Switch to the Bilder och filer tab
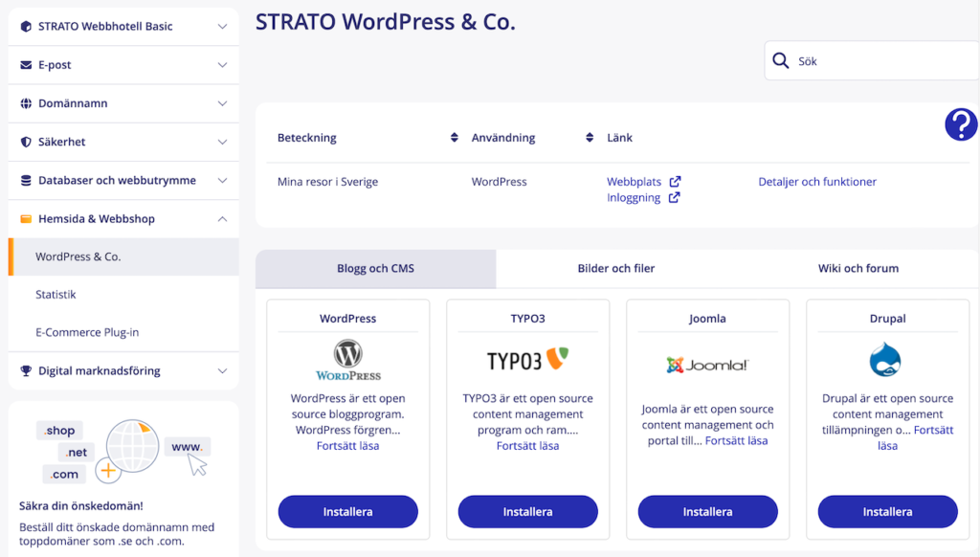980x557 pixels. click(x=615, y=268)
